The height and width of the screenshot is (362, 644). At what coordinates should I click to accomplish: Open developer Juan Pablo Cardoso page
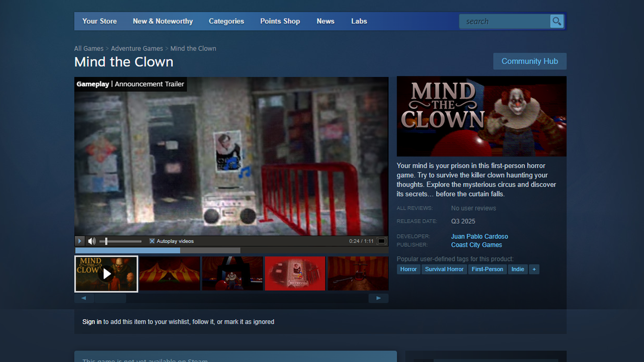point(479,236)
